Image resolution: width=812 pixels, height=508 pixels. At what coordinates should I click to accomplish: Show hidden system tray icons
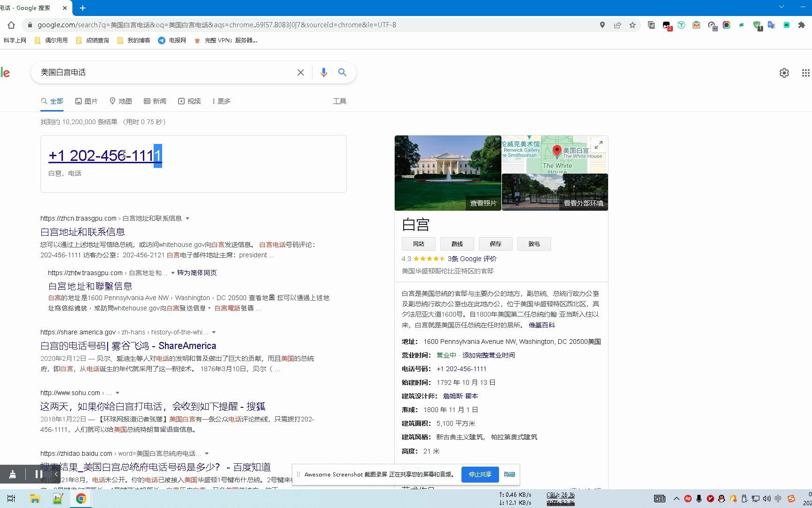(677, 499)
